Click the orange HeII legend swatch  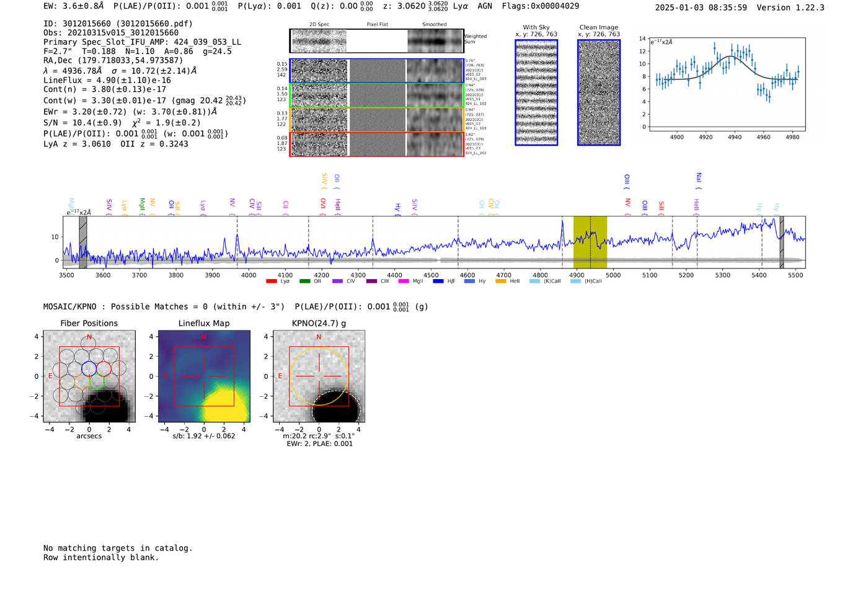pos(501,282)
